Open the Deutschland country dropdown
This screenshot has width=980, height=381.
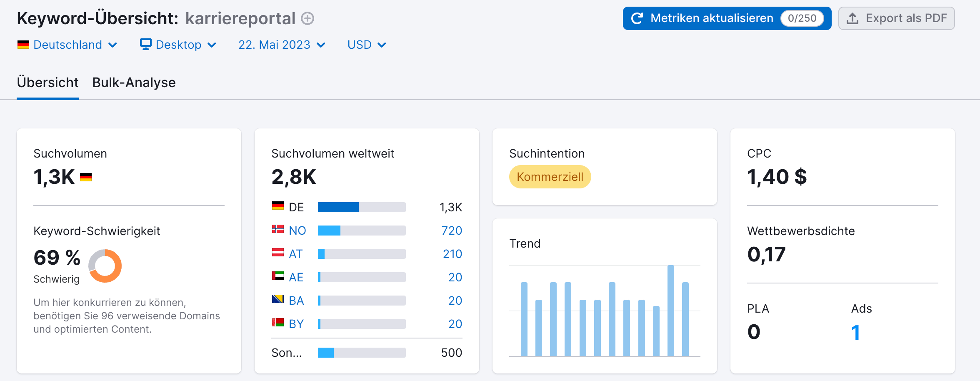[x=67, y=45]
